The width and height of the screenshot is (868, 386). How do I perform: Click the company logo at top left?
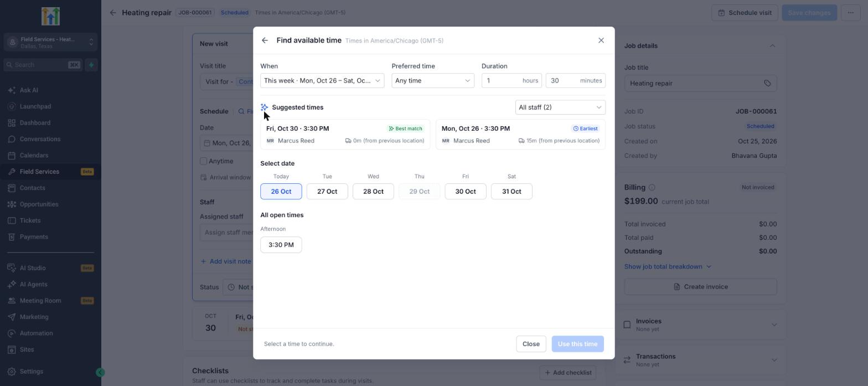click(x=50, y=17)
